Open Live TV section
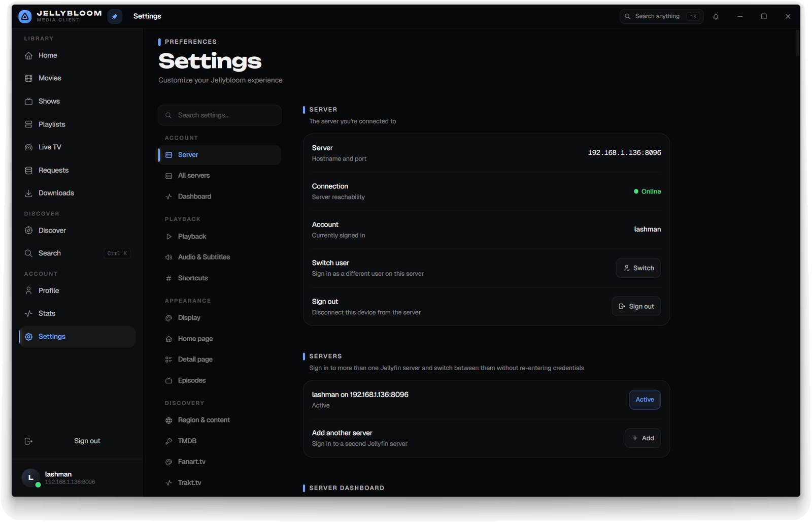The height and width of the screenshot is (522, 812). click(77, 147)
